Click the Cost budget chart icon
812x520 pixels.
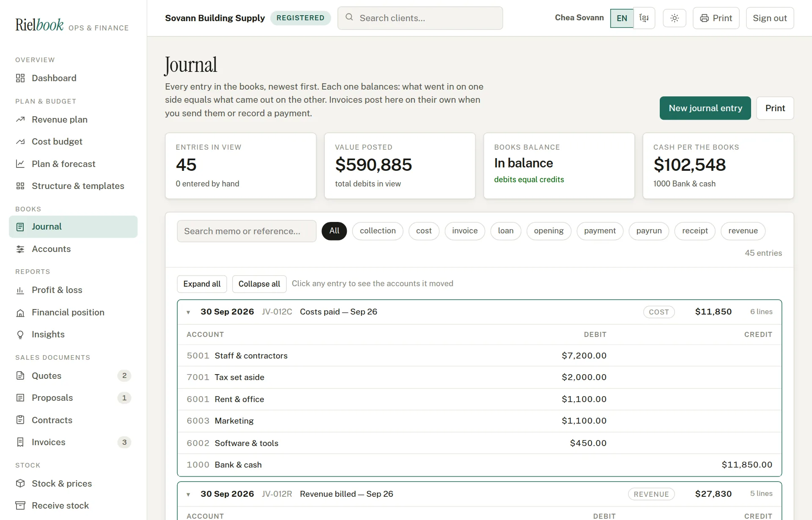20,142
